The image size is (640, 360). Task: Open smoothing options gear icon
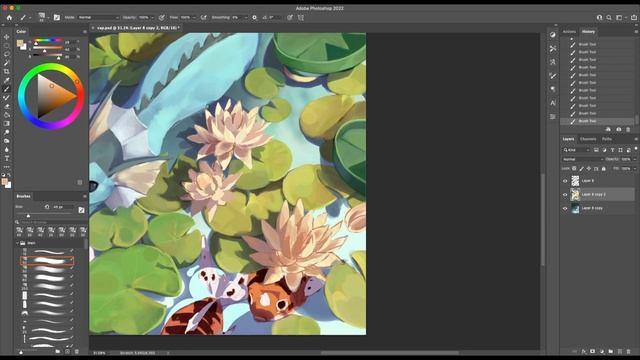point(254,18)
